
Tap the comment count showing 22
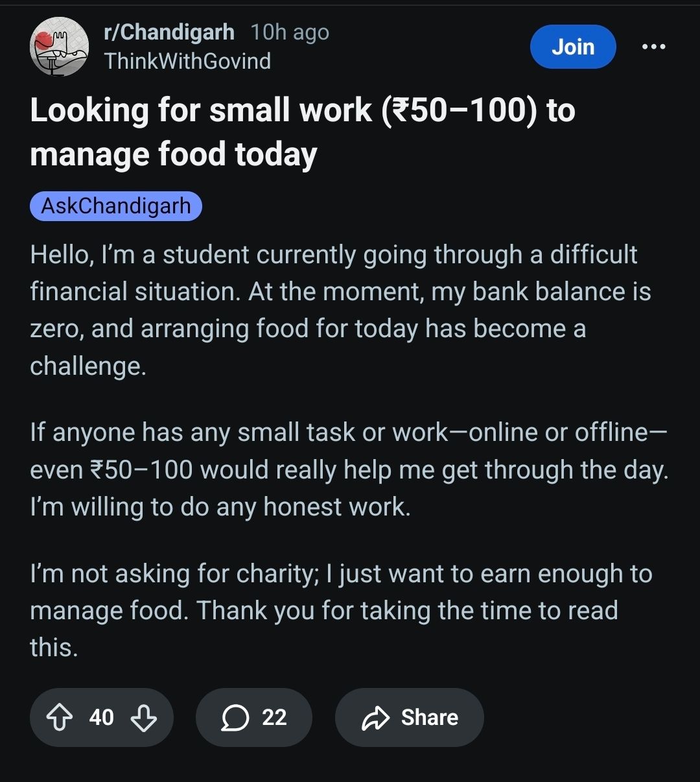(274, 717)
